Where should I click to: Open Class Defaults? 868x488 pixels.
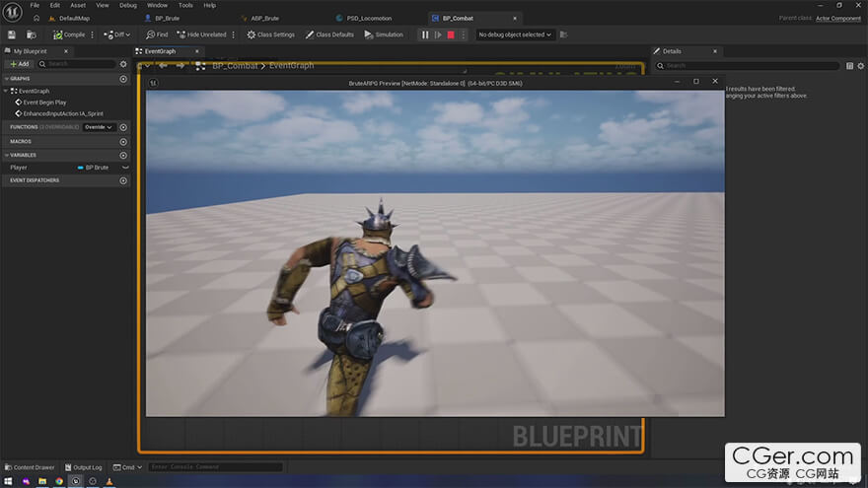point(329,35)
